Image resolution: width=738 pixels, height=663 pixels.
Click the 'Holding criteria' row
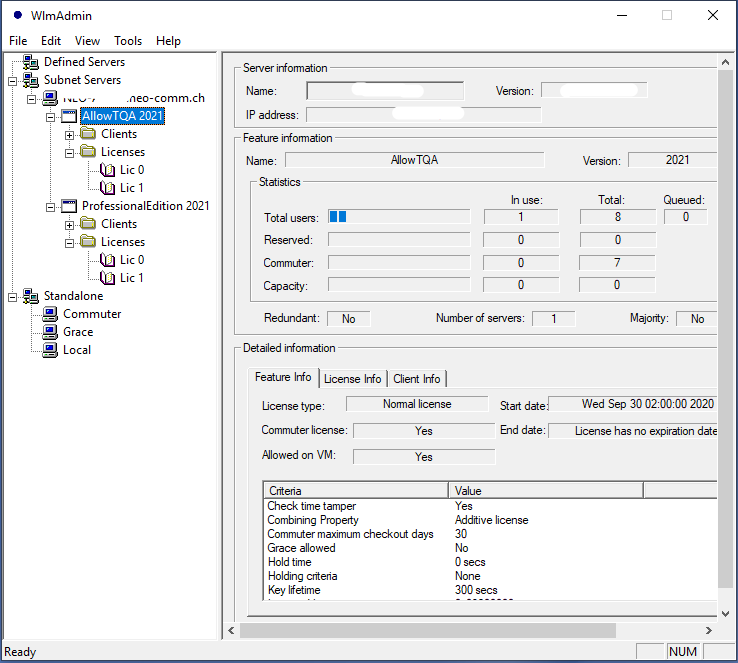[x=489, y=576]
